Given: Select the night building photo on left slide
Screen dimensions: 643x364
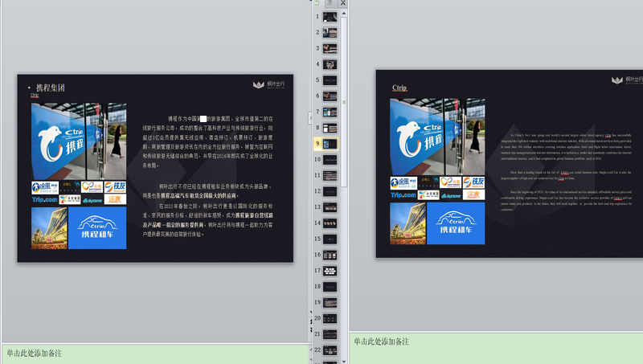Looking at the screenshot, I should pos(49,228).
